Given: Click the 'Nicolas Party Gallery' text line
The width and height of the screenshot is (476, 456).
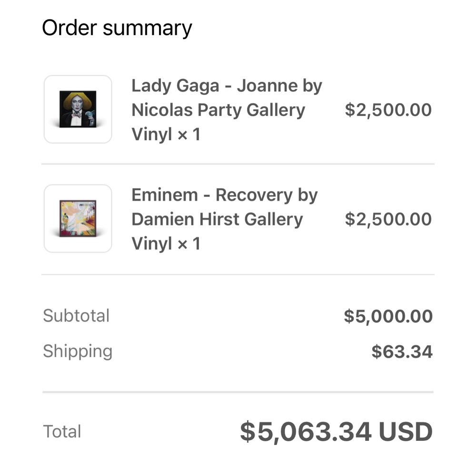Looking at the screenshot, I should [x=218, y=110].
